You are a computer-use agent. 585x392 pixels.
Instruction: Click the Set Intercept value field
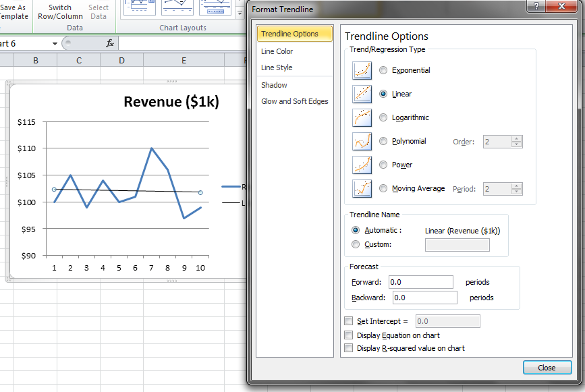(448, 321)
